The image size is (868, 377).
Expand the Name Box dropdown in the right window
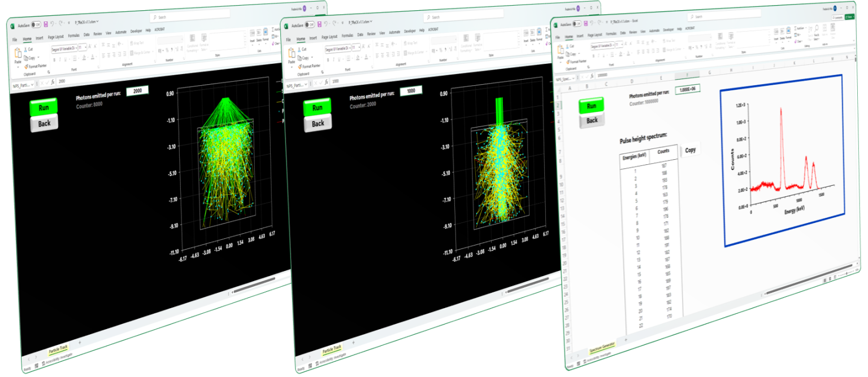[573, 78]
